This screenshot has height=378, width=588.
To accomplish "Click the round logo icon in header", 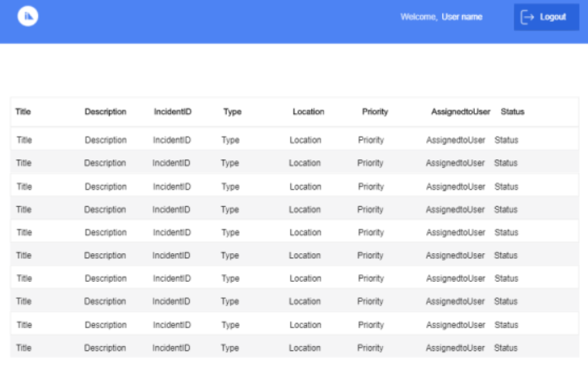I will (28, 16).
